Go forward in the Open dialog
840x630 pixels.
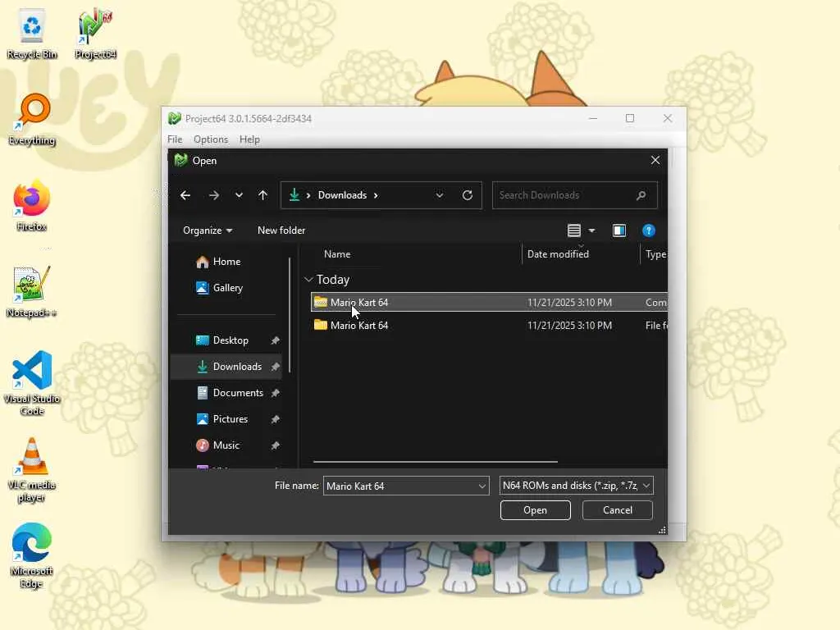pos(214,195)
